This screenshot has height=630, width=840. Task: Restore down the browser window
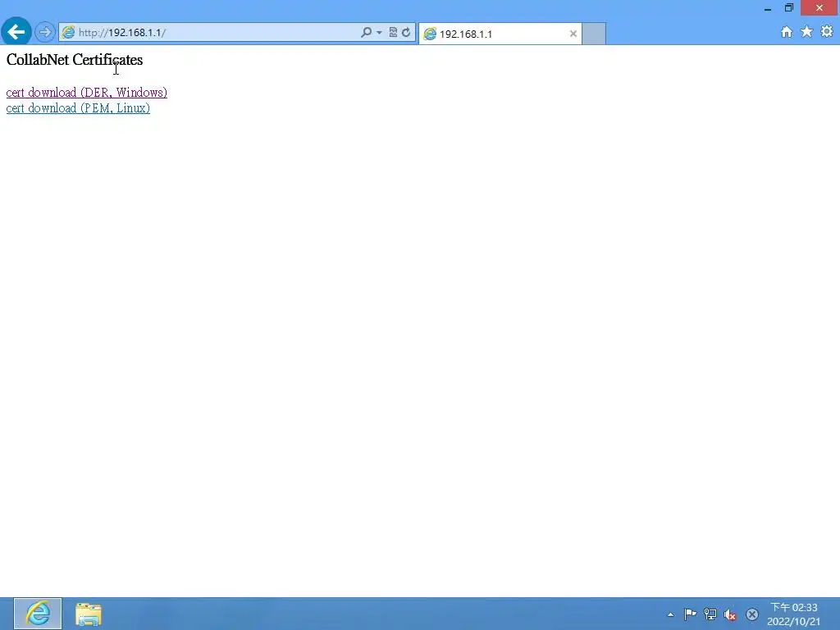788,7
